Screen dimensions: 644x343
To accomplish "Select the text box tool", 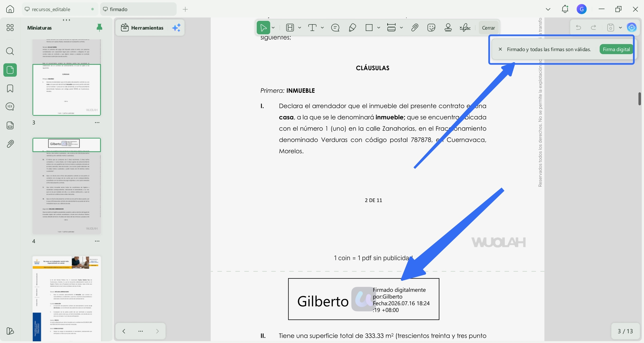I will pos(313,28).
